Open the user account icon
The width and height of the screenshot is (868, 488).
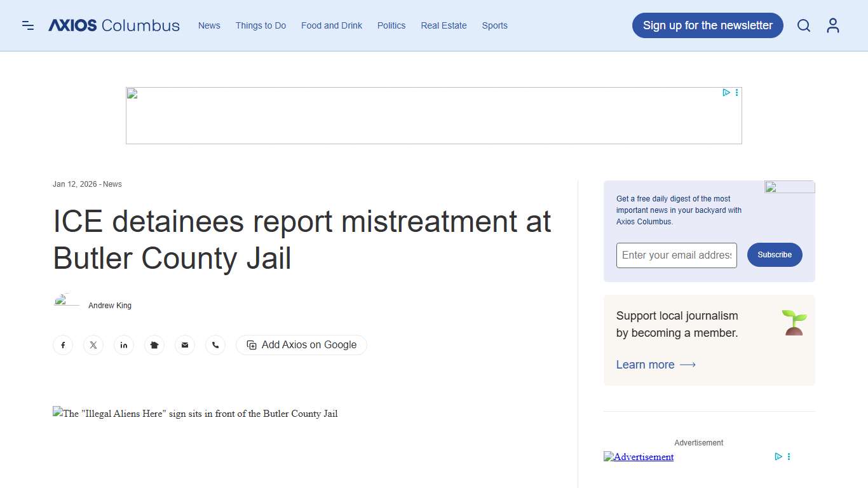832,25
